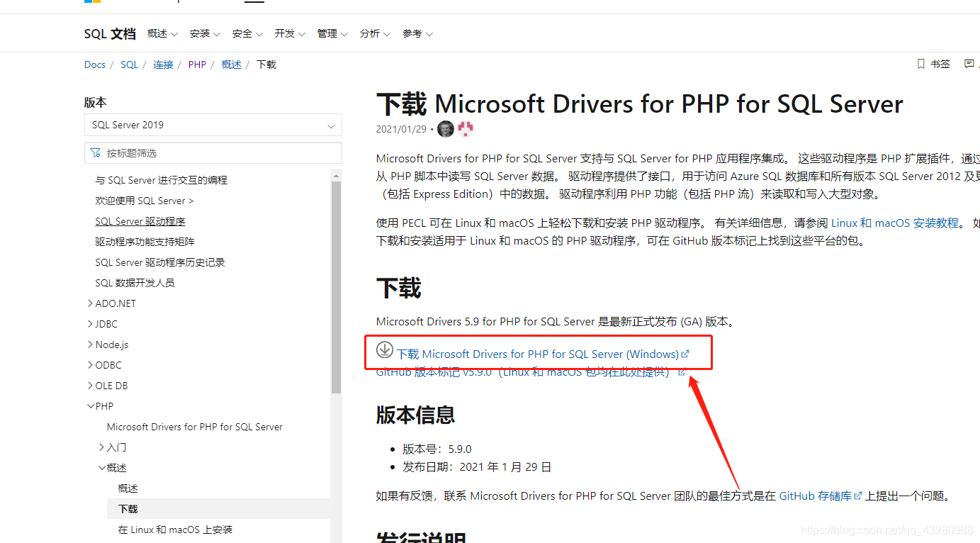Open the 安装 top menu
980x543 pixels.
click(x=205, y=33)
